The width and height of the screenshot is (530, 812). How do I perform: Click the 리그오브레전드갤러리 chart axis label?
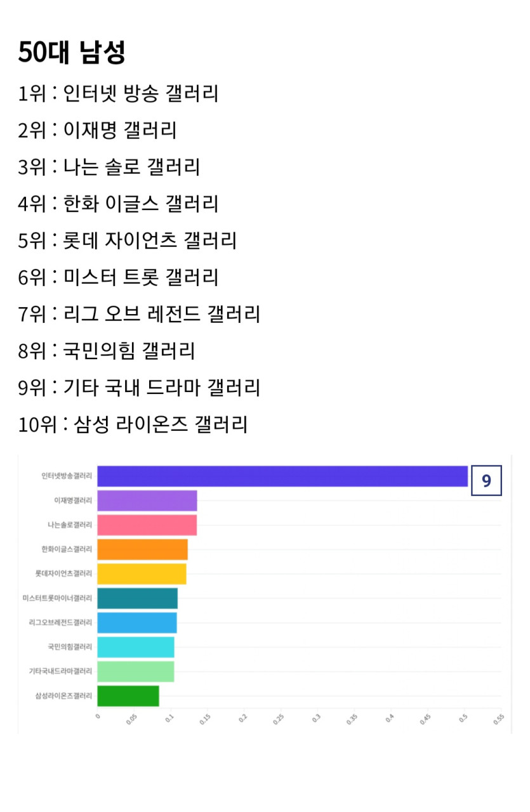[x=60, y=622]
